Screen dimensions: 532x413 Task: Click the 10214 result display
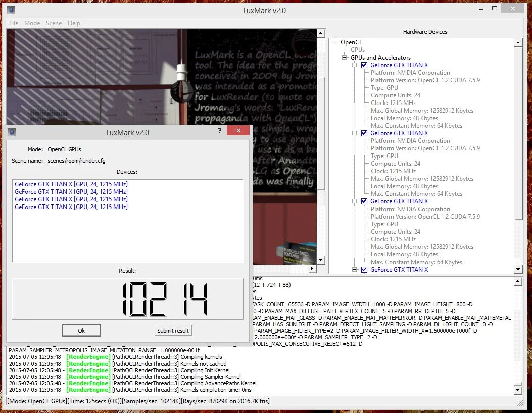(128, 299)
